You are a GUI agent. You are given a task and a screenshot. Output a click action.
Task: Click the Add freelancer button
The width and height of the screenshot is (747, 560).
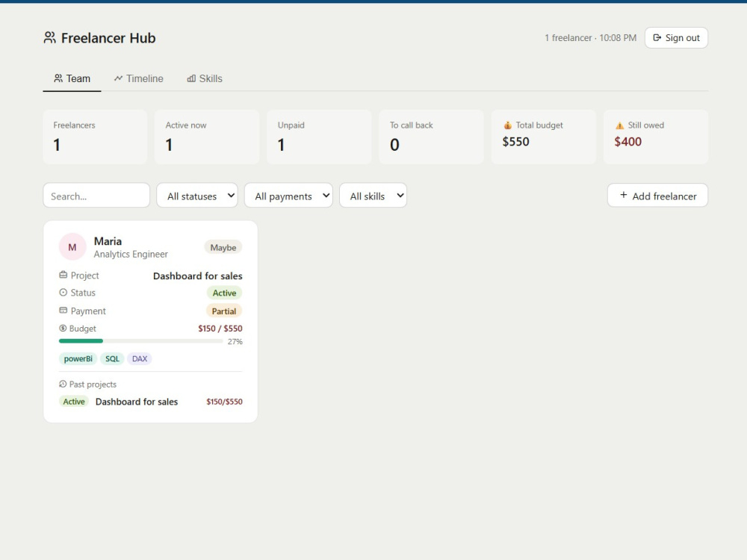(x=657, y=196)
